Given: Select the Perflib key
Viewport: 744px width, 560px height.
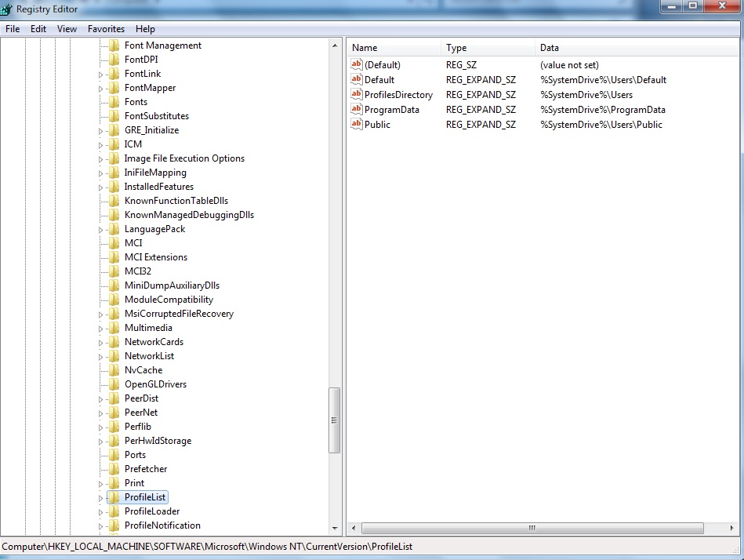Looking at the screenshot, I should coord(138,427).
